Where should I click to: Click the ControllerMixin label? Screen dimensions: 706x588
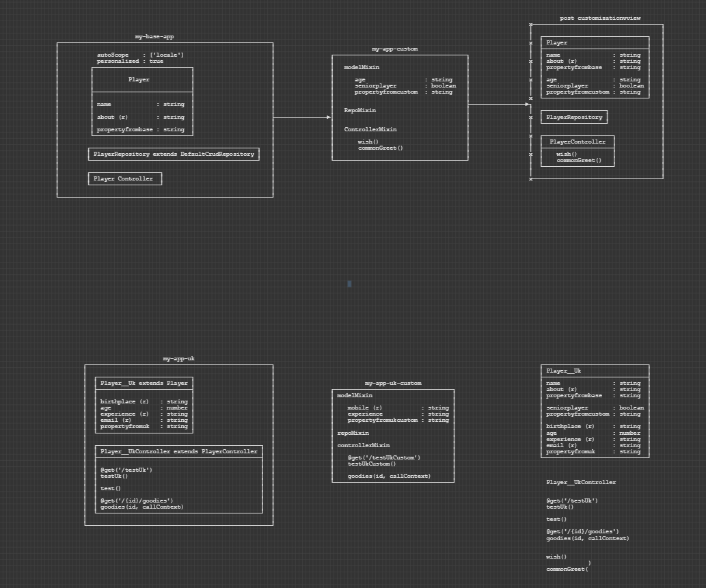(370, 129)
